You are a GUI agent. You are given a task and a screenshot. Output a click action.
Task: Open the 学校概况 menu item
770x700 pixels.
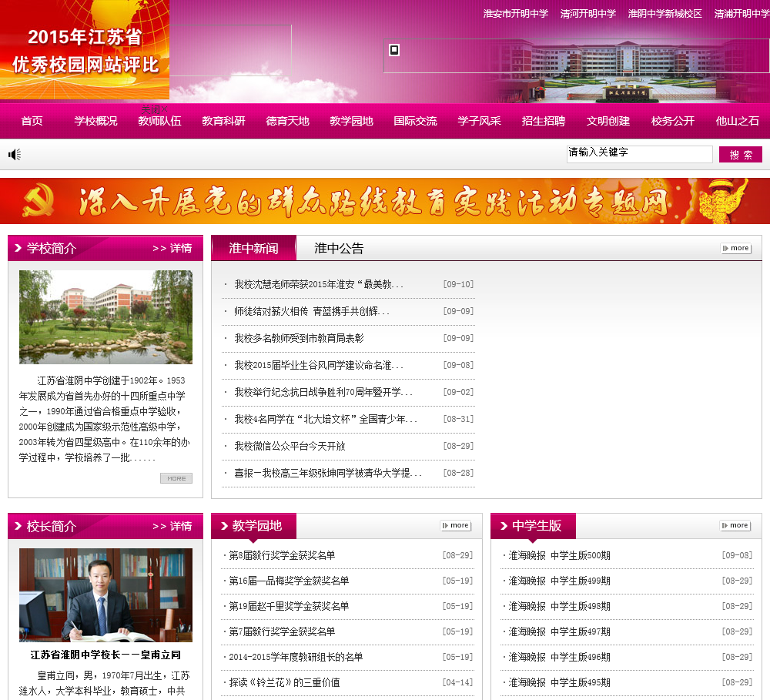(x=95, y=121)
